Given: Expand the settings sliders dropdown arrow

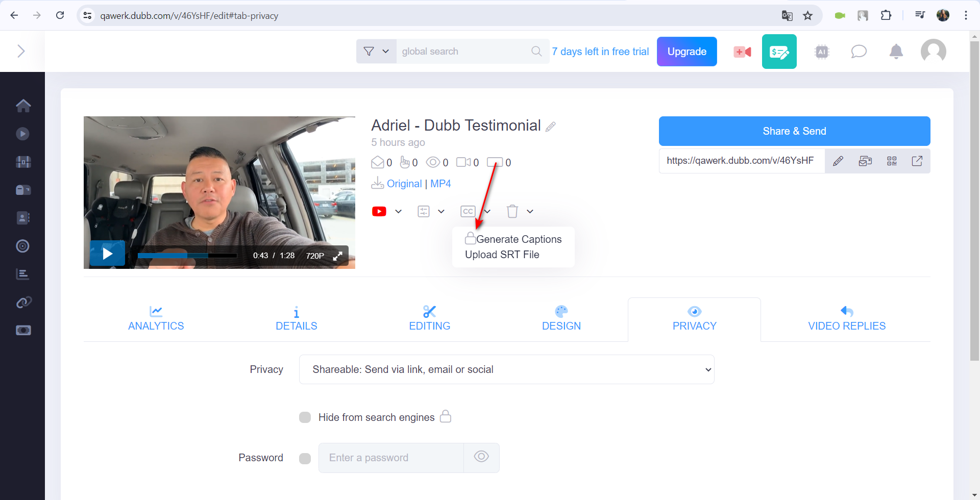Looking at the screenshot, I should point(442,211).
